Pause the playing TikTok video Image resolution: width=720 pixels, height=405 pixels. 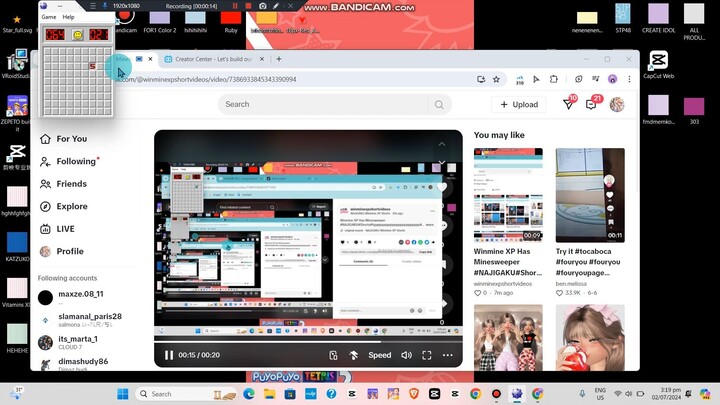(x=169, y=355)
